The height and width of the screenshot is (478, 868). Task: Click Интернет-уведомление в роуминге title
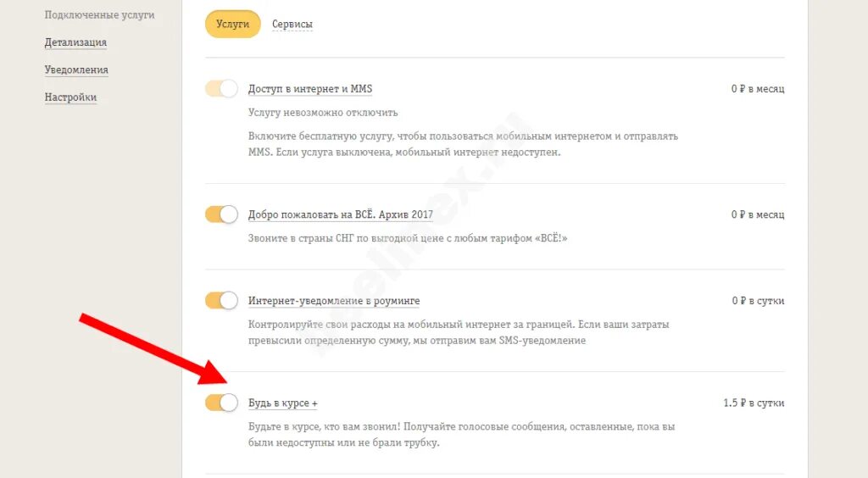click(333, 301)
